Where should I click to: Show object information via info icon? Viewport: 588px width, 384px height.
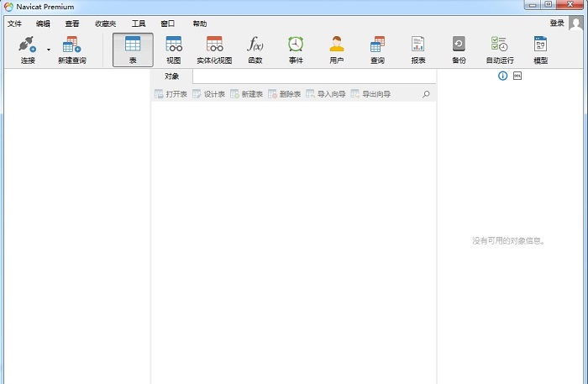[x=503, y=76]
